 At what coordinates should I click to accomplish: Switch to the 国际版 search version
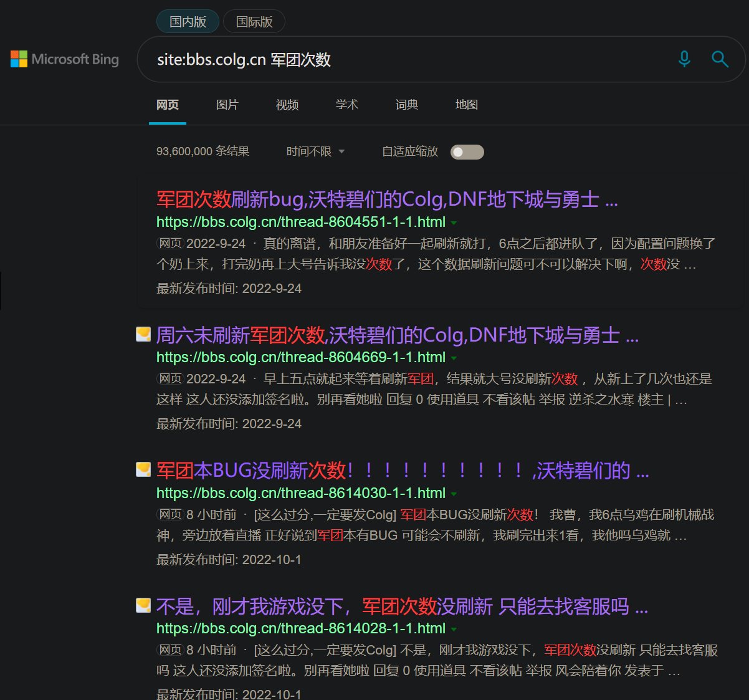coord(254,21)
